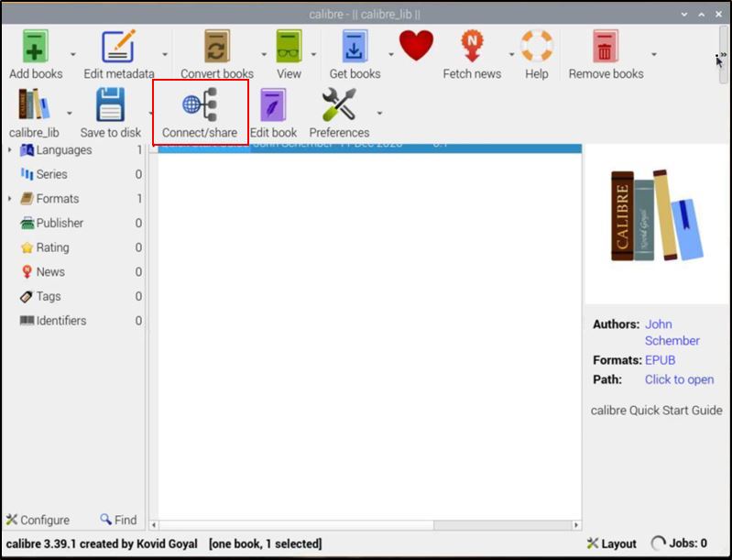The image size is (732, 560).
Task: Open the Add books dropdown arrow
Action: tap(72, 55)
